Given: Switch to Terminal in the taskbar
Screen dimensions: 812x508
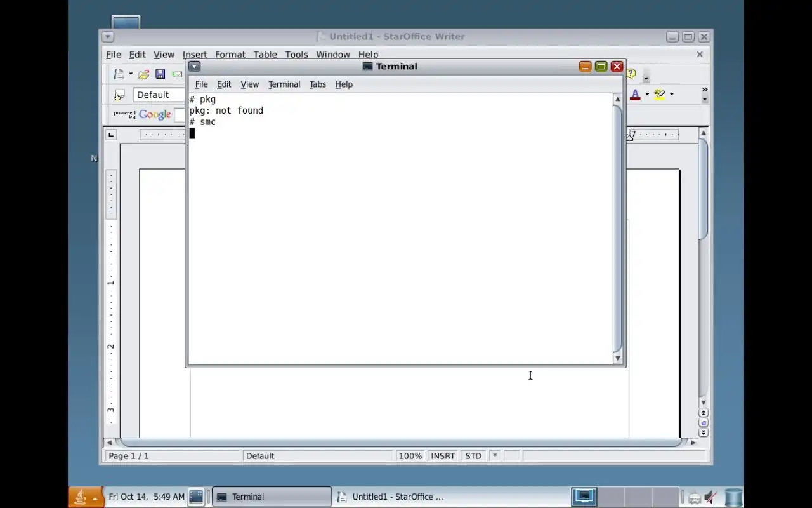Looking at the screenshot, I should (272, 497).
